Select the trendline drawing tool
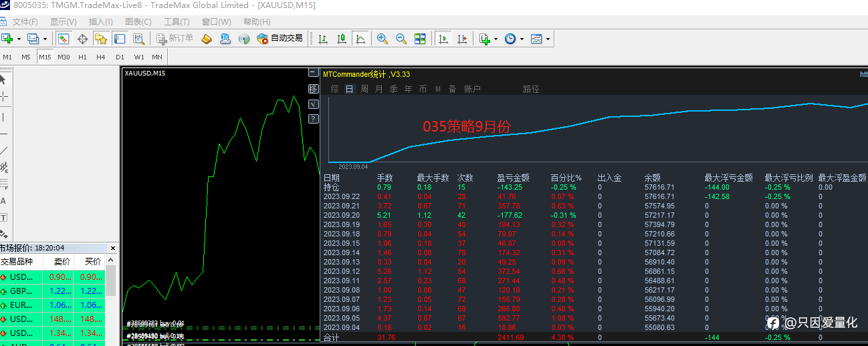 (x=3, y=151)
